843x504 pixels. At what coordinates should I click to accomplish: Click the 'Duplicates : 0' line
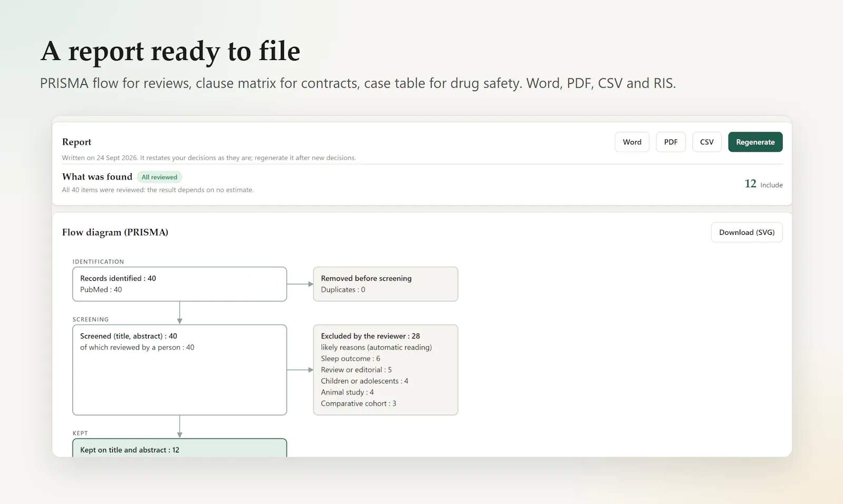[343, 290]
